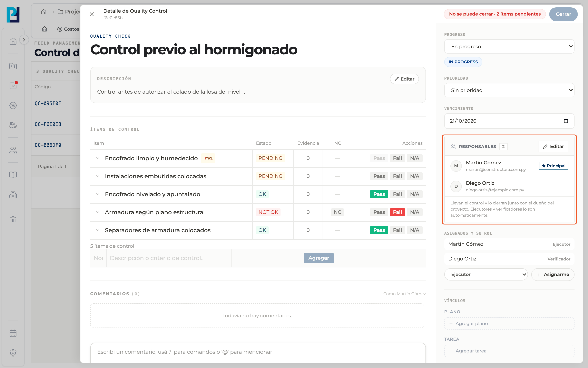Open the projects folder icon in sidebar

click(13, 66)
